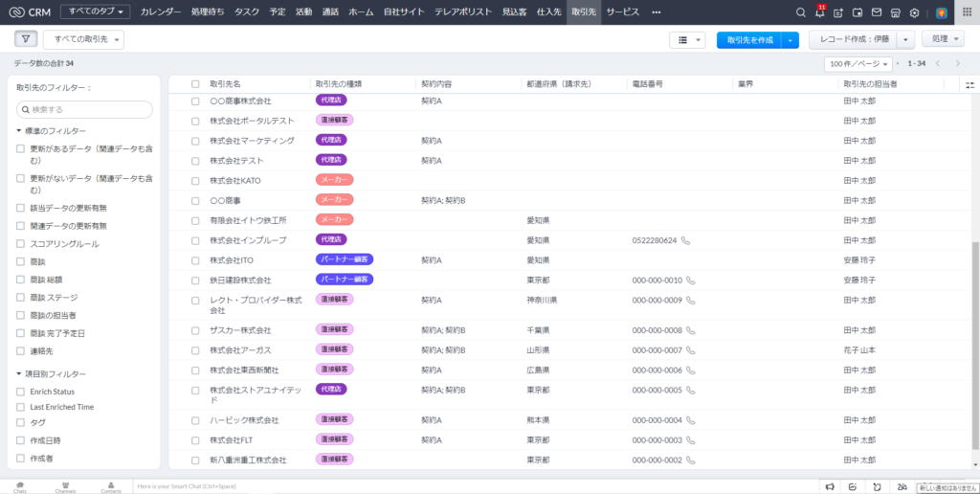This screenshot has width=980, height=494.
Task: Open the すべてのタブ dropdown
Action: click(x=95, y=11)
